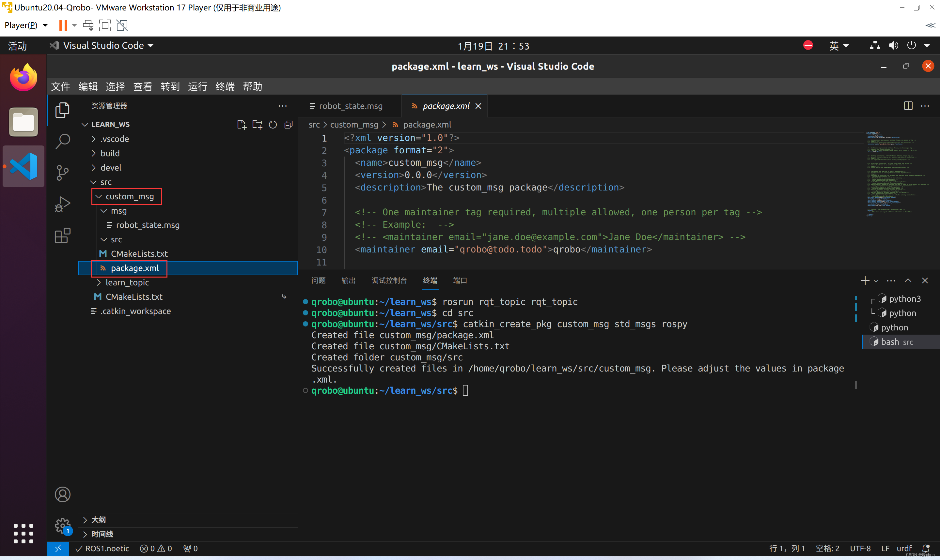This screenshot has width=940, height=560.
Task: Close the terminal panel
Action: pos(925,280)
